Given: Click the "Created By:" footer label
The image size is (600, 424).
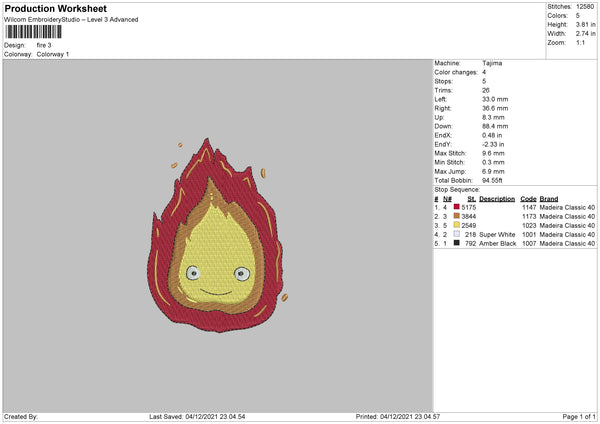Looking at the screenshot, I should pos(21,416).
